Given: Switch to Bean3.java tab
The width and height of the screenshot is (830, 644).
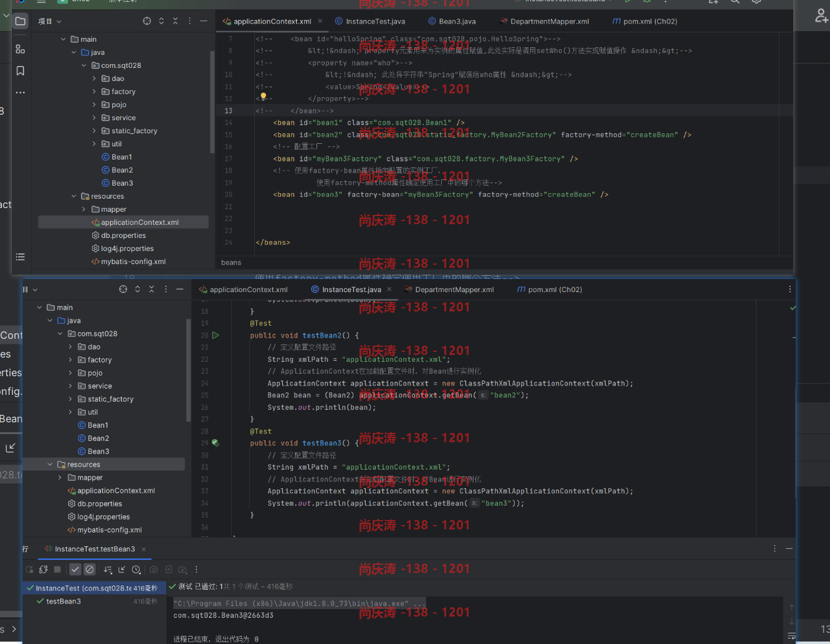Looking at the screenshot, I should click(x=452, y=21).
